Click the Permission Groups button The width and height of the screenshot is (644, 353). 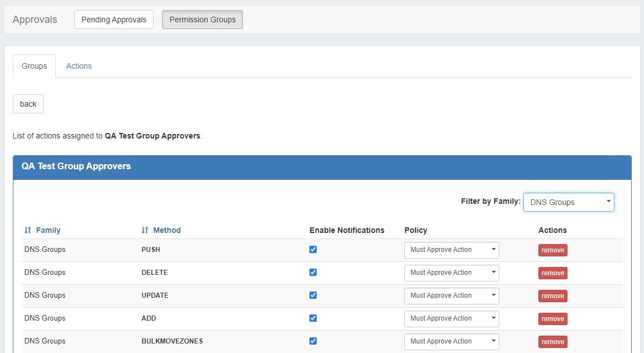tap(202, 20)
